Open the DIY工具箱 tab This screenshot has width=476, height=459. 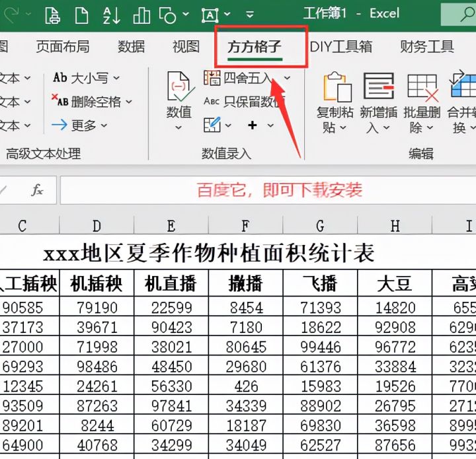click(341, 47)
